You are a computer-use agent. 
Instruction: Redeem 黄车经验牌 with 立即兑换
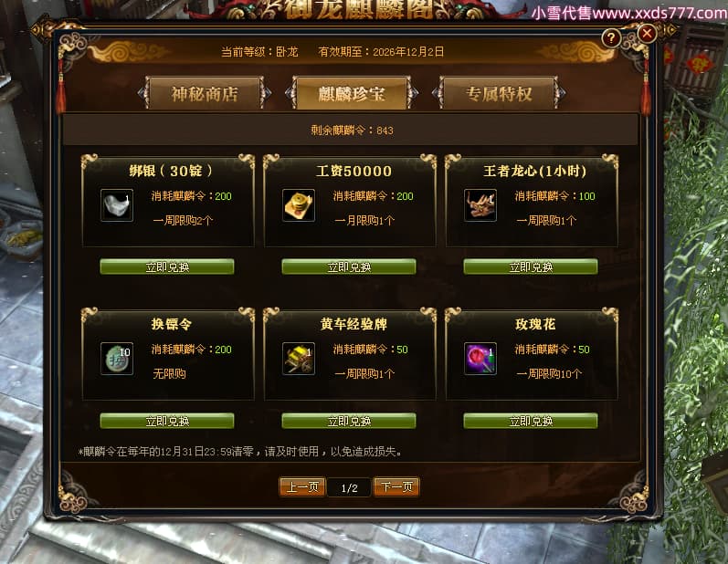pyautogui.click(x=349, y=421)
